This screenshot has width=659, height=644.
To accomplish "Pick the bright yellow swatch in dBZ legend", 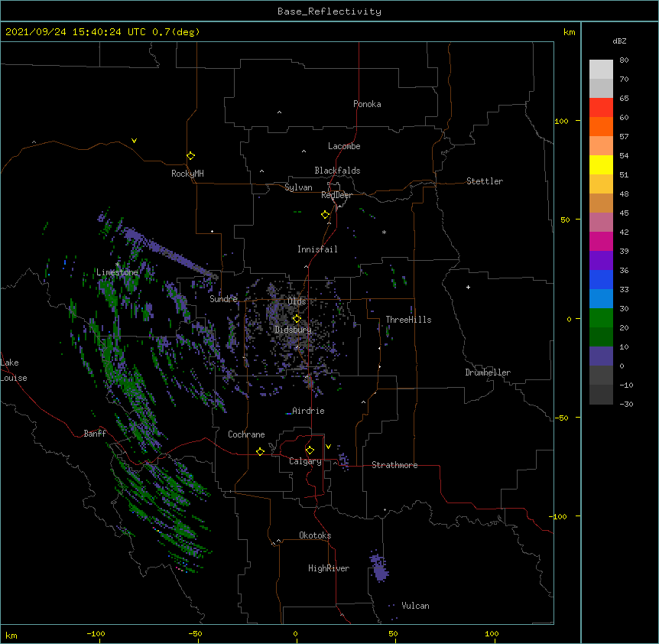I will (x=601, y=164).
